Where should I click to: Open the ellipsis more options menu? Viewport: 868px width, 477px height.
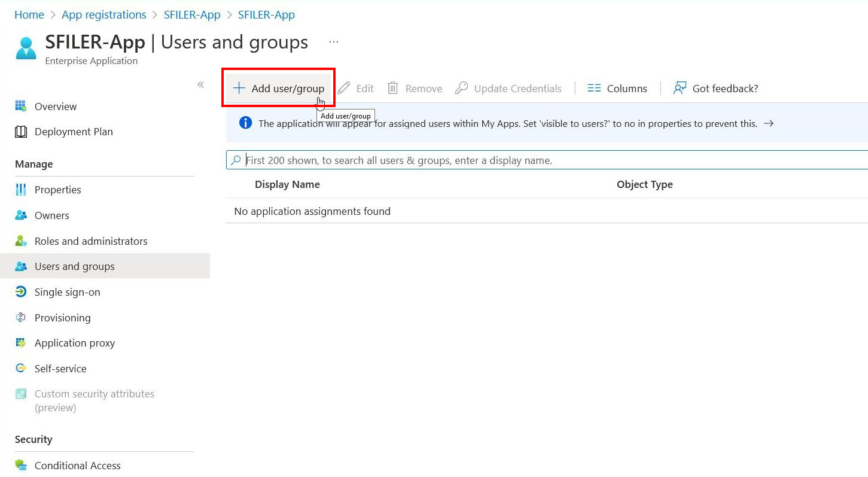point(334,42)
